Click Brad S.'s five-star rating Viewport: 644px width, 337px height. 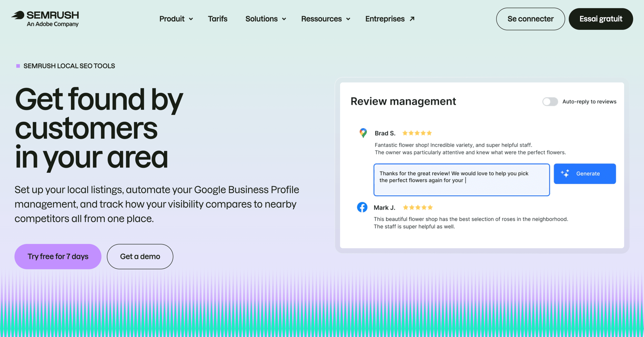(417, 133)
